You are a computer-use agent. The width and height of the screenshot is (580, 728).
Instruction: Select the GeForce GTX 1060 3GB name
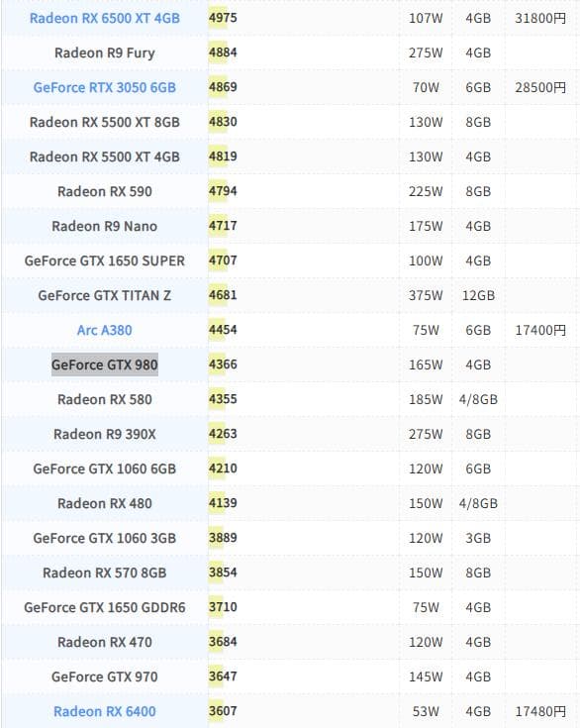click(104, 538)
